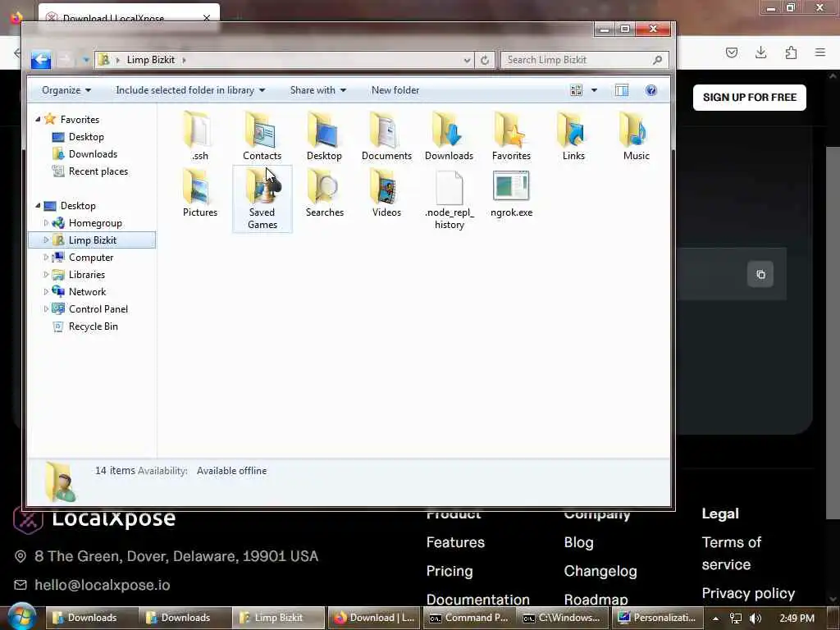Image resolution: width=840 pixels, height=630 pixels.
Task: Select Limp Bizkit in navigation tree
Action: pos(92,240)
